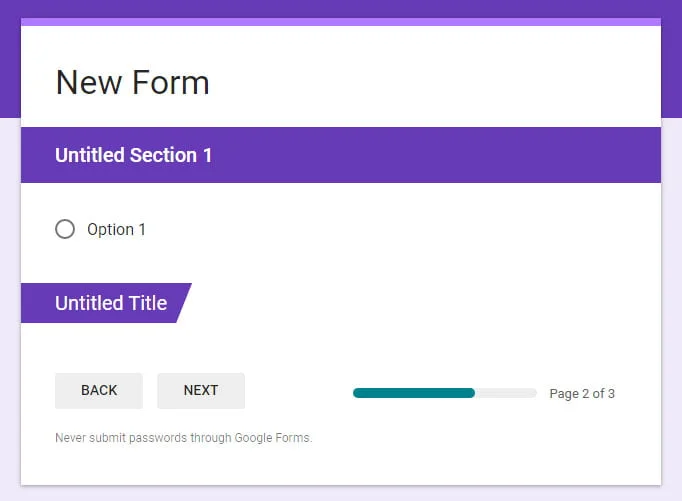Viewport: 682px width, 501px height.
Task: Select the "Untitled Section 1" header text
Action: point(133,155)
